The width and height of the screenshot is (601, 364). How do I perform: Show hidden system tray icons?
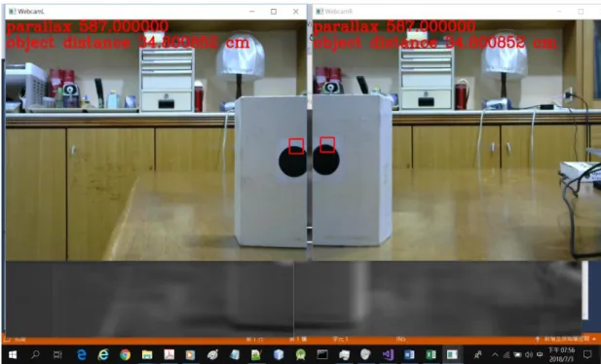pos(495,355)
